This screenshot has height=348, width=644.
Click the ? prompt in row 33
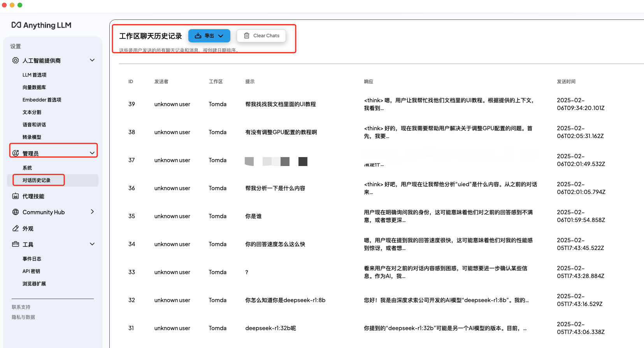(247, 272)
